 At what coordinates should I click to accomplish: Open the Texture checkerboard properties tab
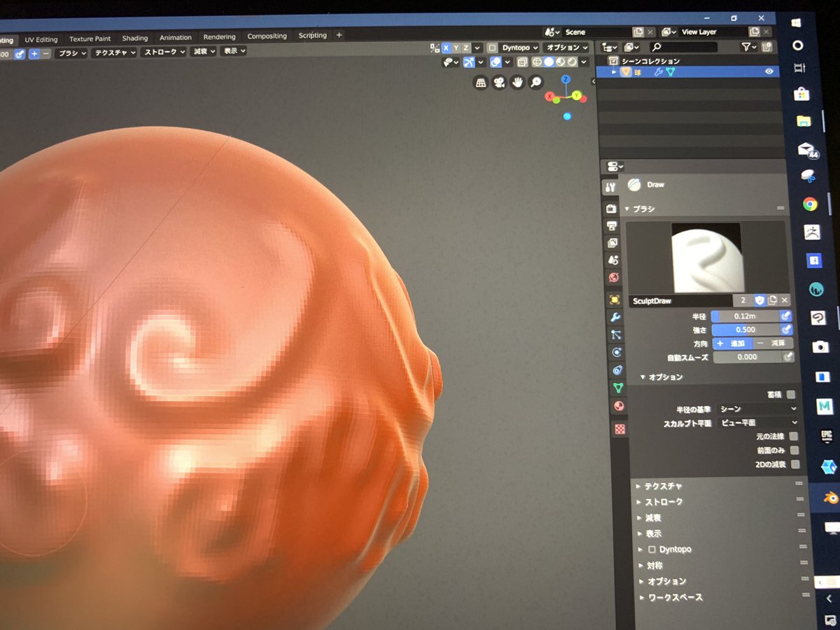point(620,428)
